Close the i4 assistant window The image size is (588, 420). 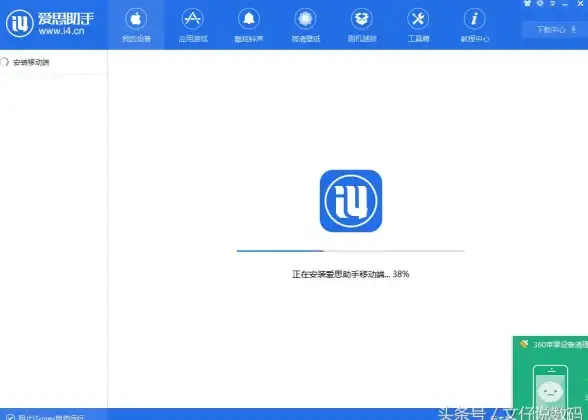(580, 3)
